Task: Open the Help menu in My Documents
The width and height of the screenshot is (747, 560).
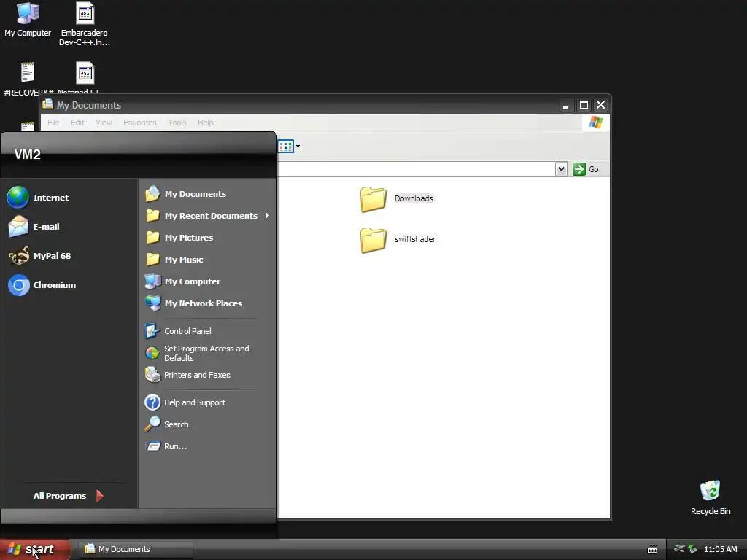Action: click(x=205, y=122)
